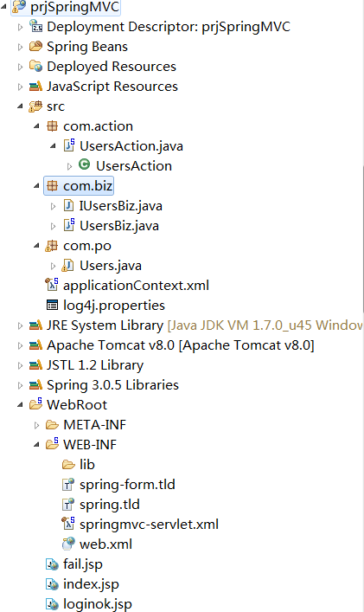Expand the Users.java node

click(53, 266)
